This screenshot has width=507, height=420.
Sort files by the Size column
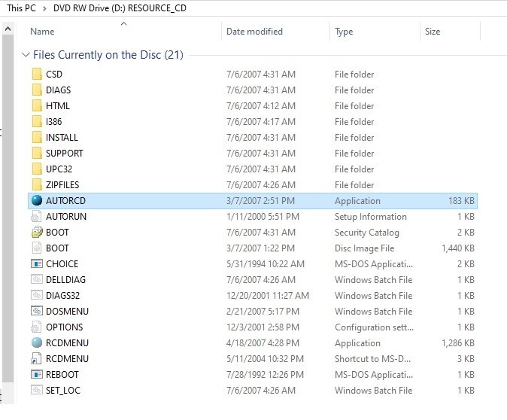click(433, 32)
